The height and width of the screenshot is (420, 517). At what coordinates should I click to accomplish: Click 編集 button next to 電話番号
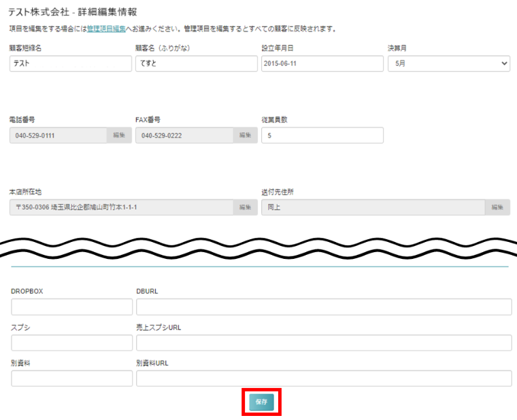click(x=119, y=135)
